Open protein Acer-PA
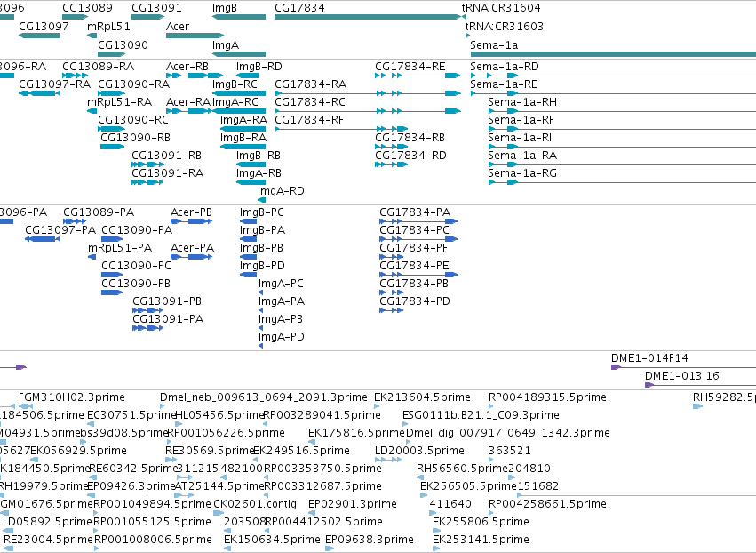This screenshot has width=756, height=553. (x=193, y=248)
